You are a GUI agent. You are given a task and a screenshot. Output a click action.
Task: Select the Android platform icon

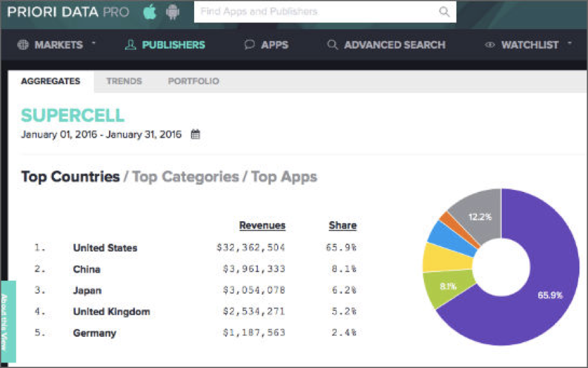[x=173, y=12]
